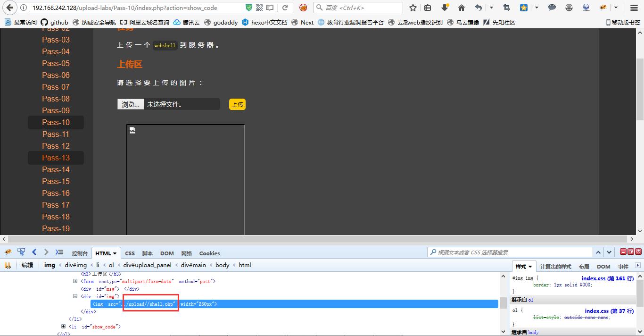Click the chat bubble icon in the toolbar
Viewport: 644px width, 336px height.
[552, 8]
